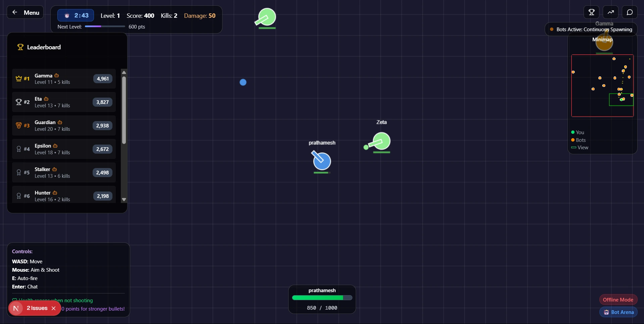
Task: Click Bots Active continuous spawning indicator
Action: pos(591,30)
